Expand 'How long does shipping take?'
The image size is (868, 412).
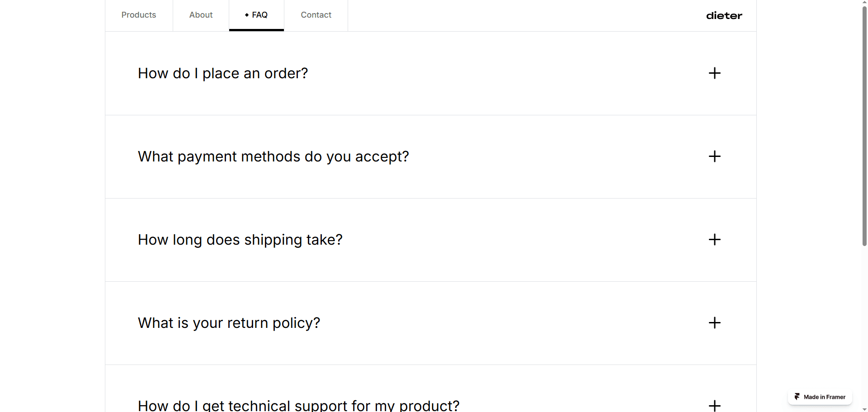tap(240, 240)
